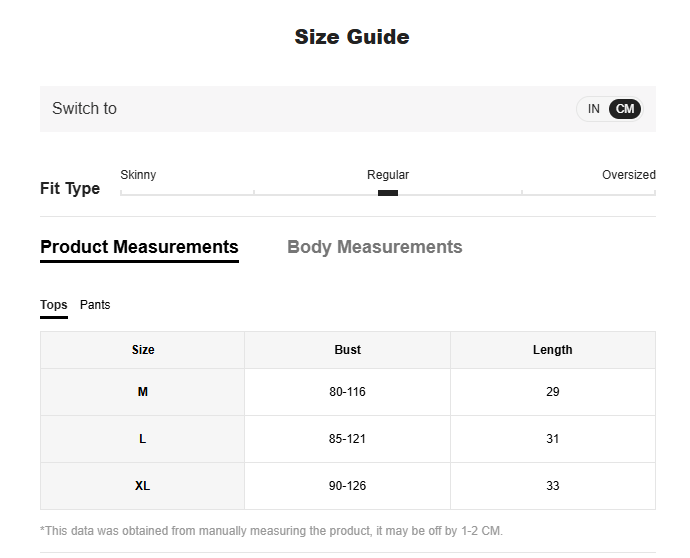Switch units to IN

point(593,109)
